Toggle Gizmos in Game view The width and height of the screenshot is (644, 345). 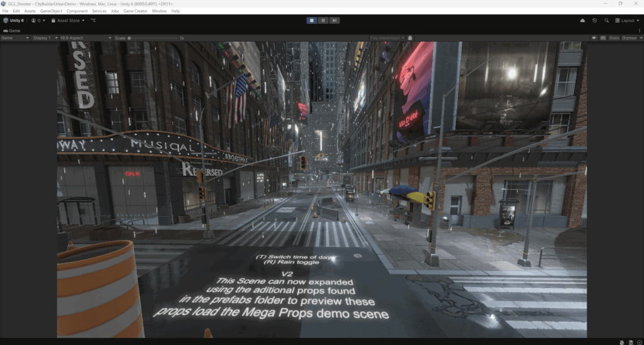[x=631, y=38]
